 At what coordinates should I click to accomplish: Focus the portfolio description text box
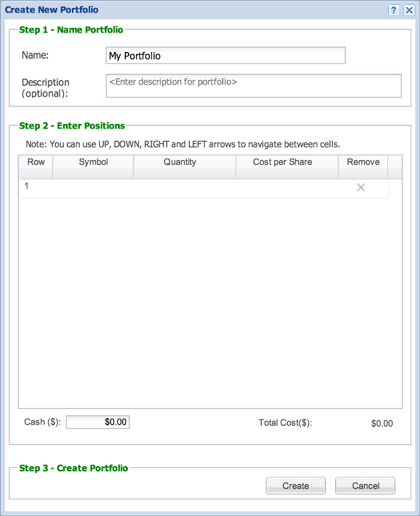tap(253, 85)
